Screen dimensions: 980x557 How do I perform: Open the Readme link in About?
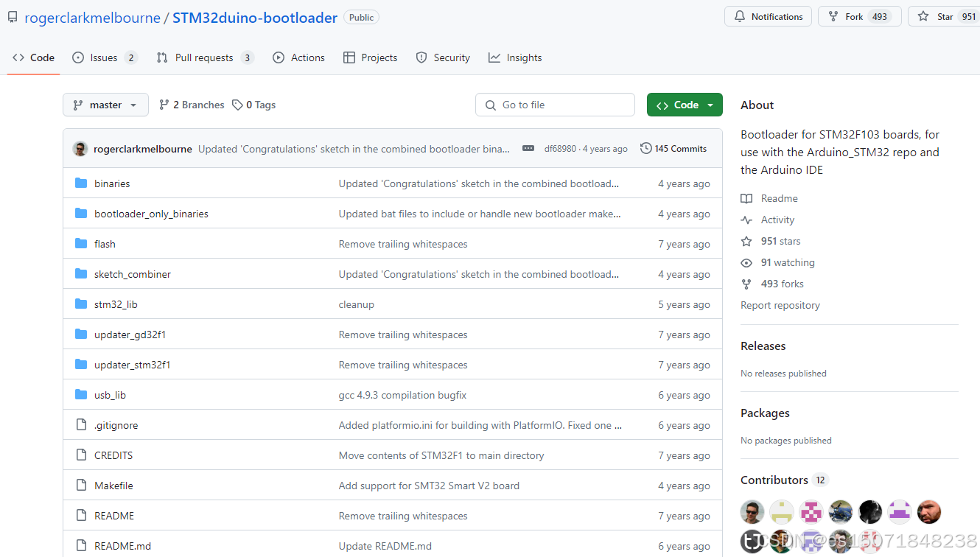click(x=769, y=198)
